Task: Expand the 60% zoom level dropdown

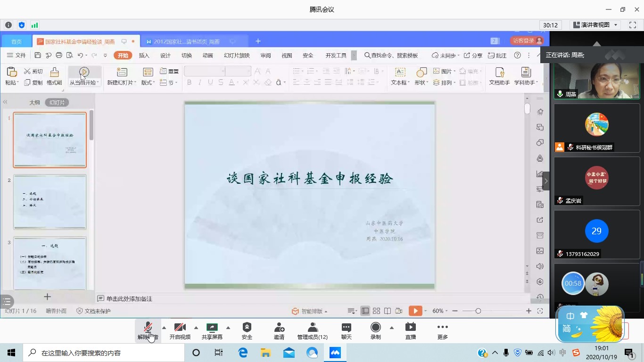Action: coord(447,311)
